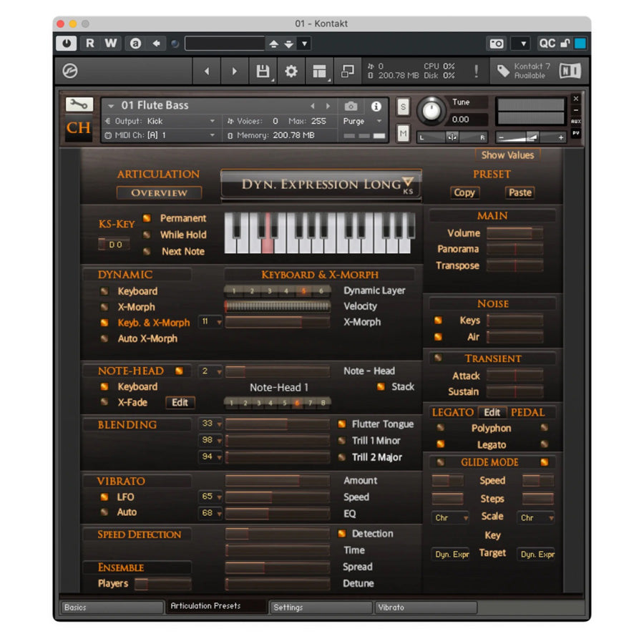Switch to the Basics tab

coord(112,608)
